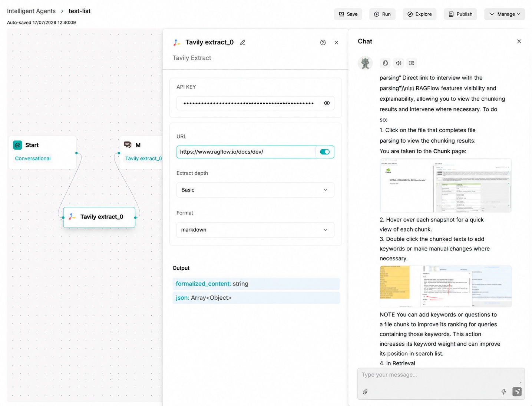532x406 pixels.
Task: Send the chat message
Action: (517, 392)
